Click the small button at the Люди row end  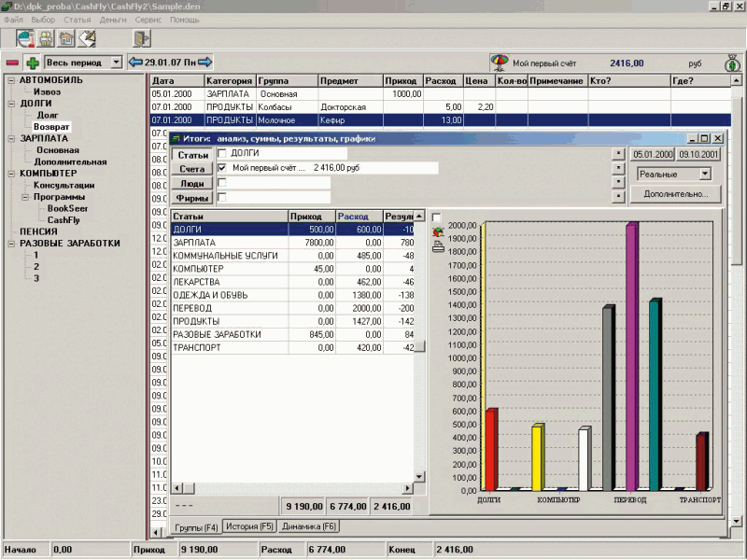[x=618, y=182]
